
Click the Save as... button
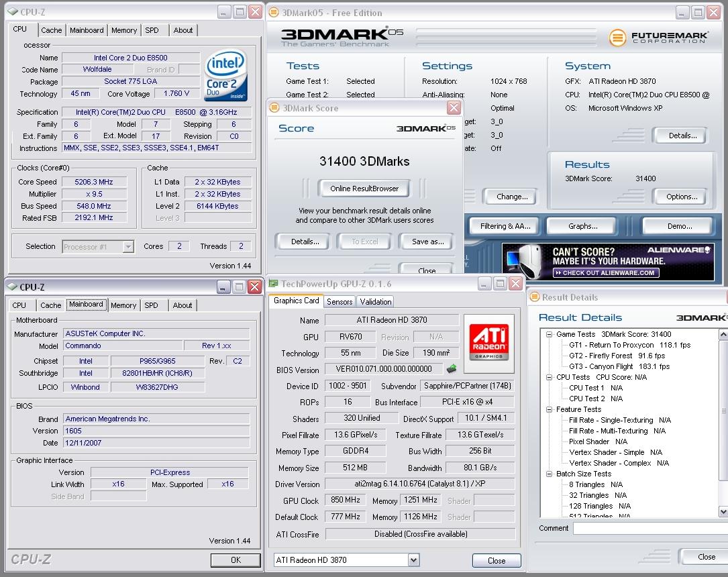tap(427, 242)
